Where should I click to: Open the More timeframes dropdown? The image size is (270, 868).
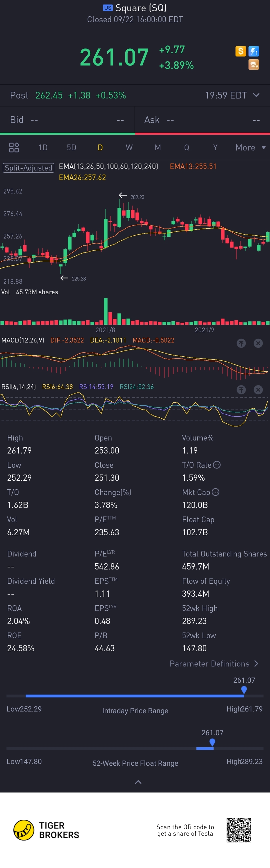pos(250,147)
